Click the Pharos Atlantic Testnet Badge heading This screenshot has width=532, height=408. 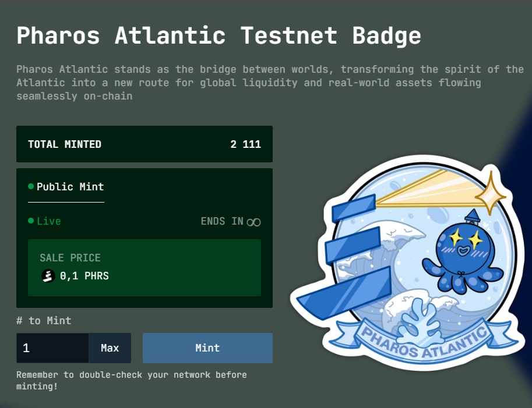[x=219, y=36]
